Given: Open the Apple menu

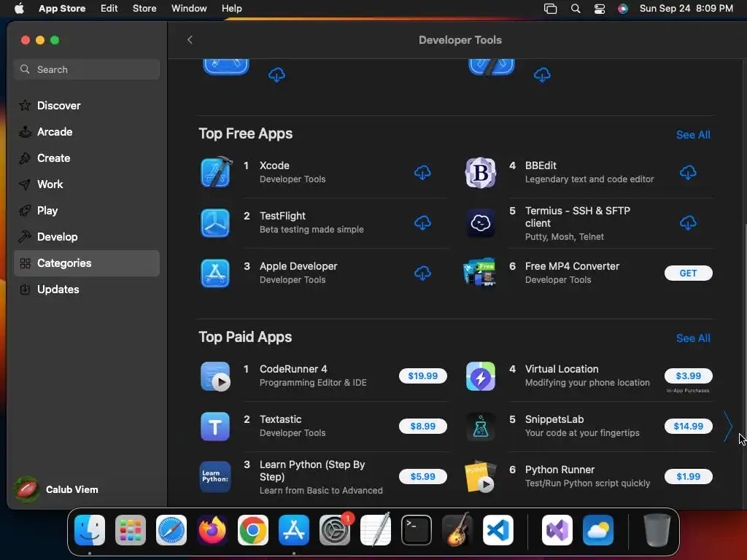Looking at the screenshot, I should click(x=19, y=9).
